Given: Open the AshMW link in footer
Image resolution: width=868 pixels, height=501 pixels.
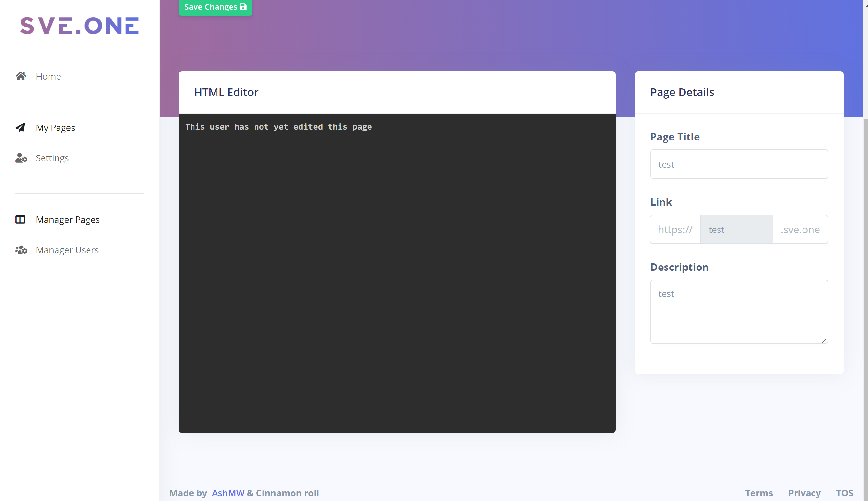Looking at the screenshot, I should (x=228, y=493).
